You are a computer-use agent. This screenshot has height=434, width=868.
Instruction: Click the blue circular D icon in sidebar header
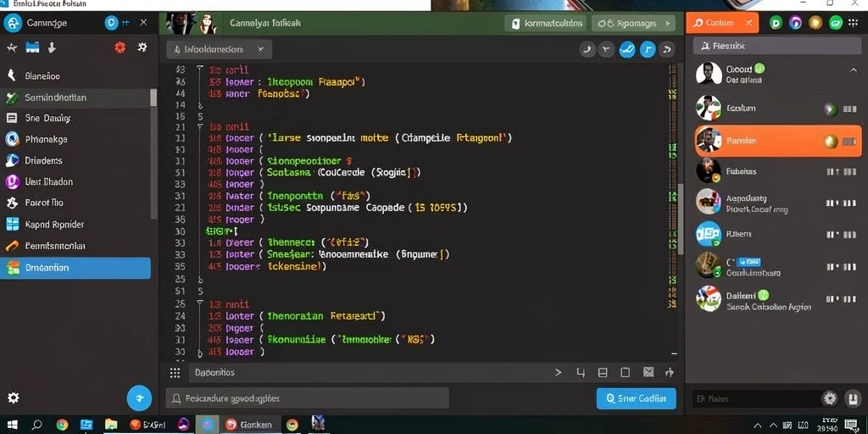[111, 23]
